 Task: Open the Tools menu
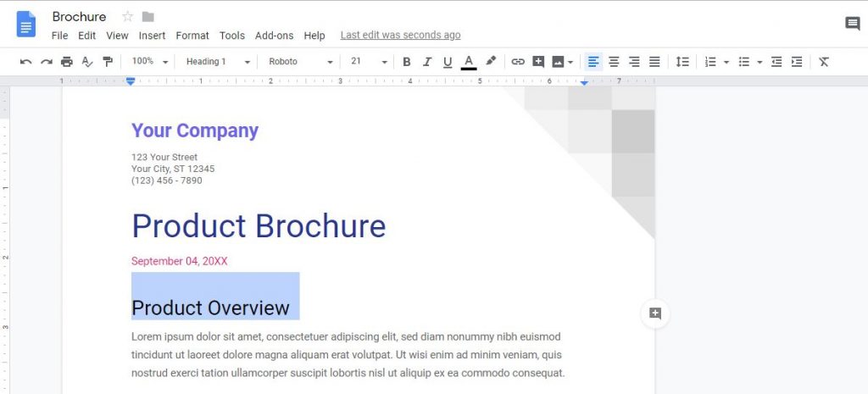[232, 36]
